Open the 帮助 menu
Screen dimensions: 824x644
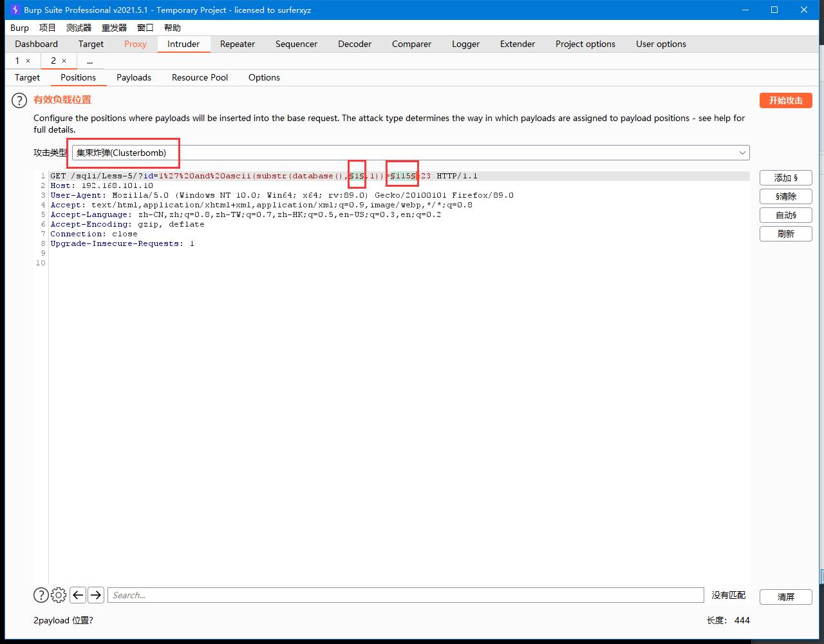click(x=173, y=28)
